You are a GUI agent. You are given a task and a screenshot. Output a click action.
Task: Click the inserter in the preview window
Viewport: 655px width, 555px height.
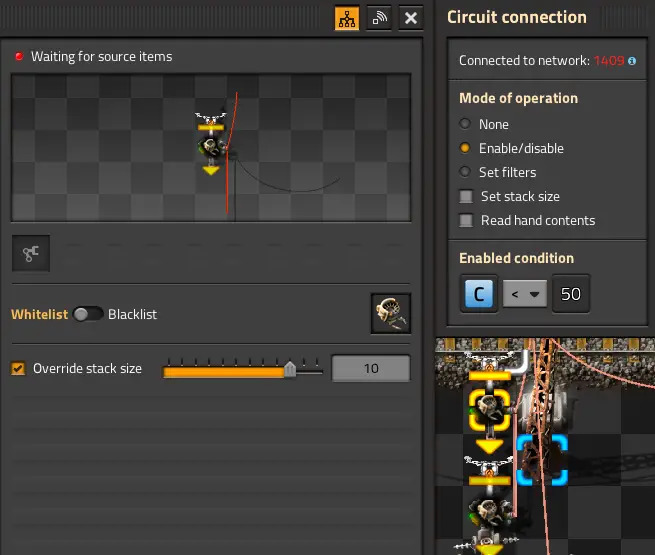211,145
